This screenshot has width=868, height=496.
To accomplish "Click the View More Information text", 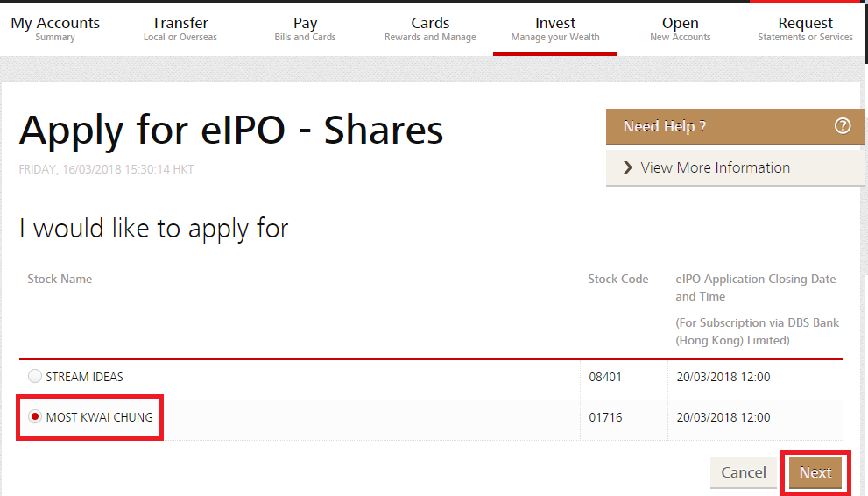I will click(715, 167).
